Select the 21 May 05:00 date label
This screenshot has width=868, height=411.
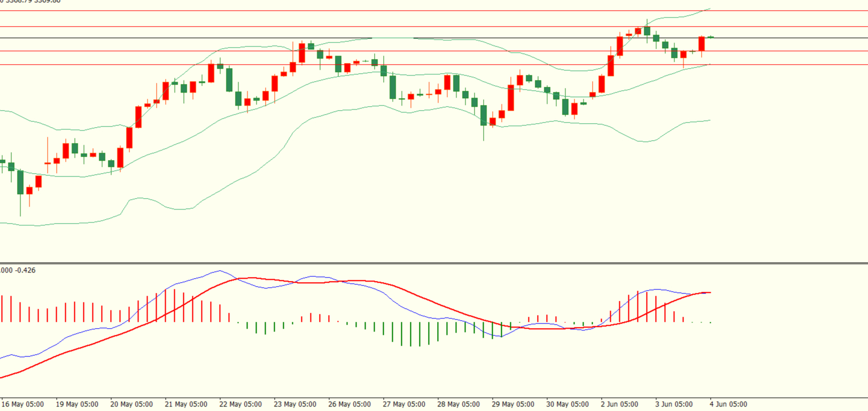(187, 404)
